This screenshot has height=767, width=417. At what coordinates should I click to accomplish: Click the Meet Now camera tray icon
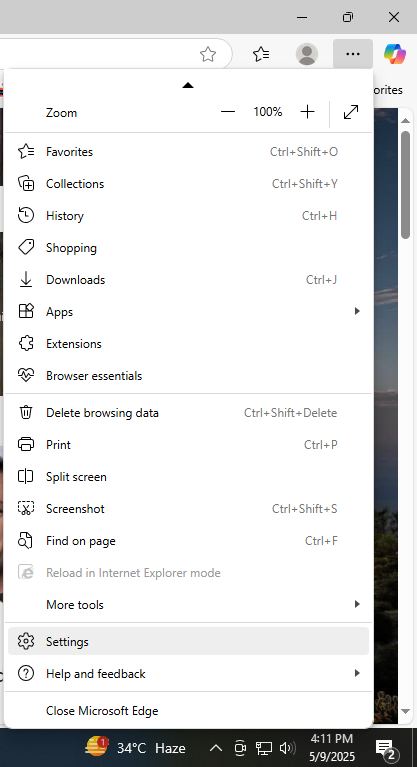[x=240, y=748]
